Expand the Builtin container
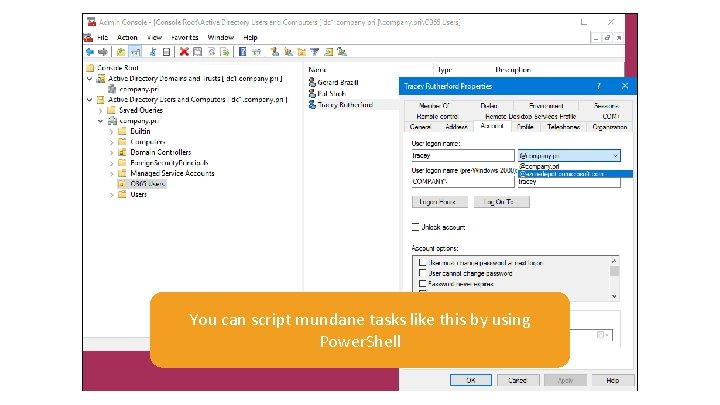 tap(112, 131)
